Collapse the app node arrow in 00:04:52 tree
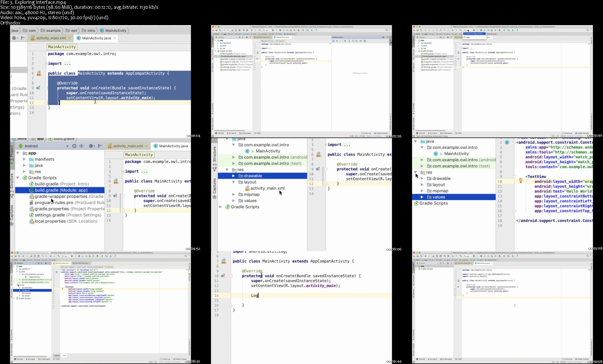 pyautogui.click(x=18, y=153)
